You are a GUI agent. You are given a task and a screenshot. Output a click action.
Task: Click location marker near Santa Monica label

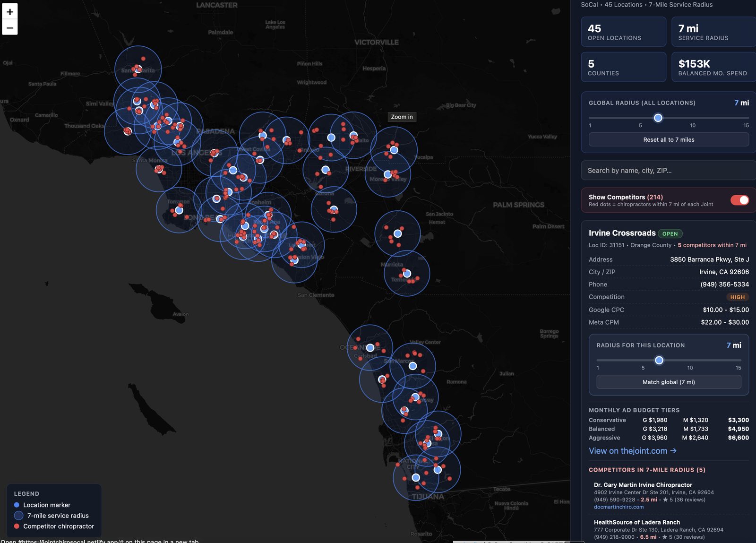click(159, 169)
